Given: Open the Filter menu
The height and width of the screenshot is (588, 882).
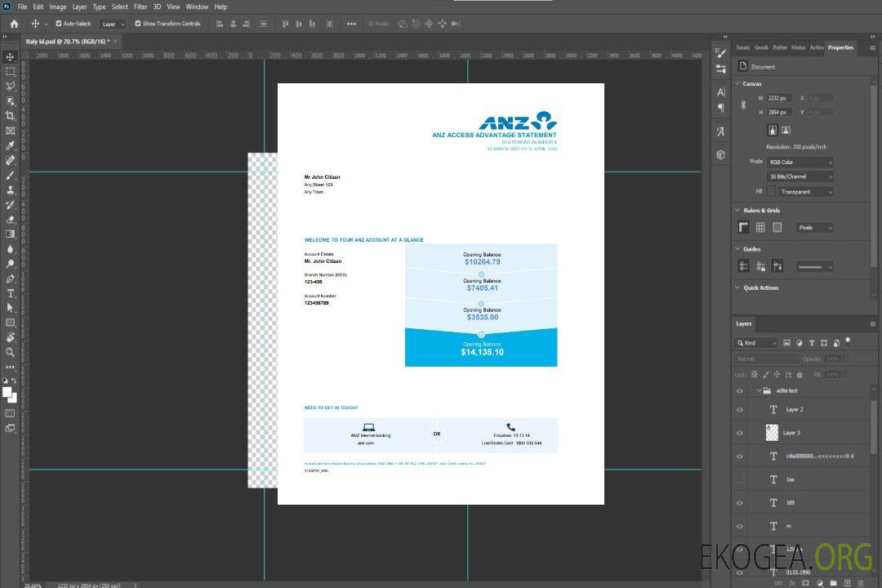Looking at the screenshot, I should pyautogui.click(x=140, y=7).
